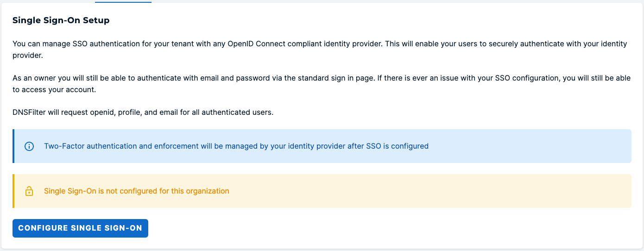Click the Two-Factor authentication notice text
Screen dimensions: 644x251
click(x=236, y=146)
